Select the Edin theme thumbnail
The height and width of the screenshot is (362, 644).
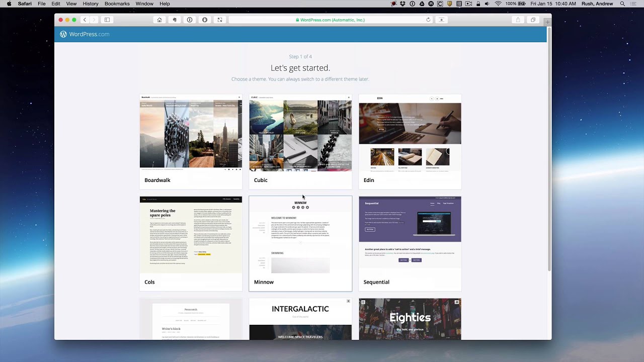click(x=410, y=133)
